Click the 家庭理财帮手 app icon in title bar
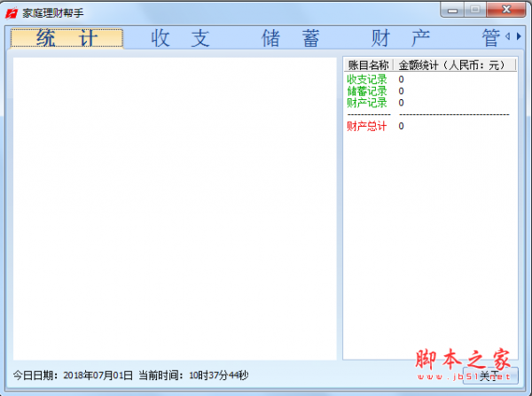532x396 pixels. (x=12, y=13)
